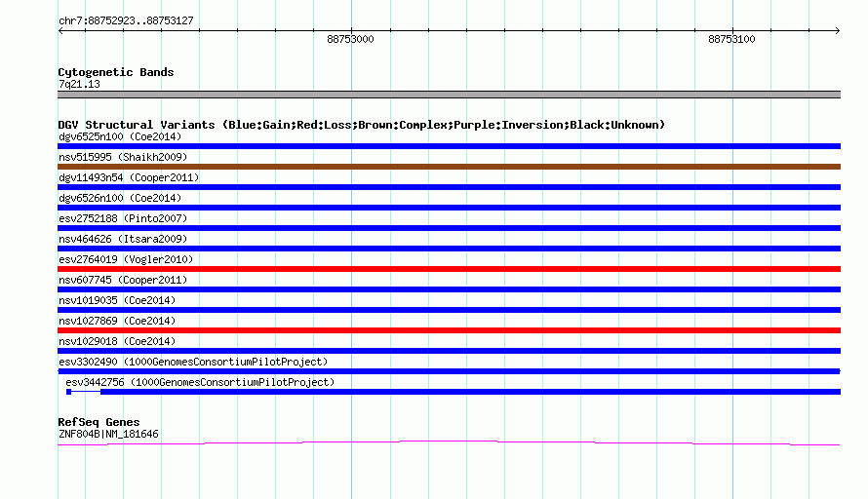868x499 pixels.
Task: Click the thick blue bar of esv3442756
Action: point(470,392)
